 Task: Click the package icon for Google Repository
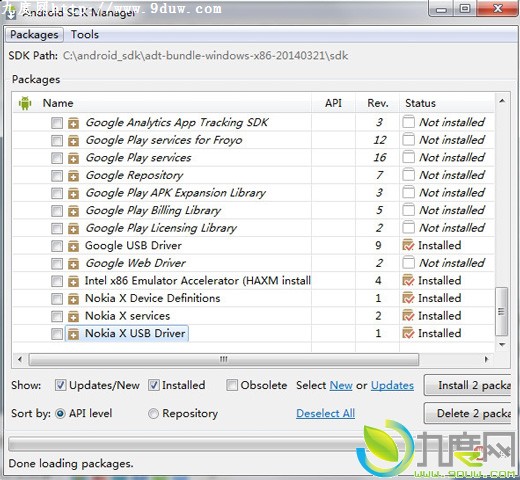[73, 176]
